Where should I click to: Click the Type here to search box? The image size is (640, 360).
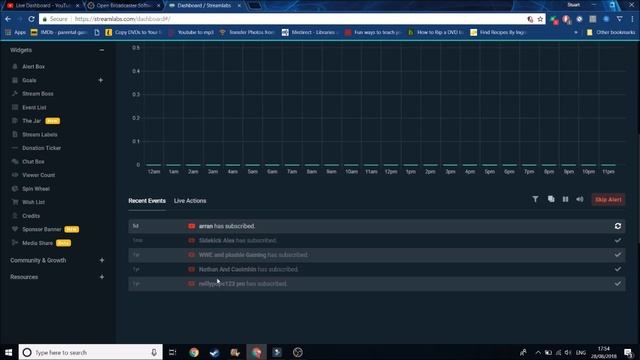tap(91, 352)
